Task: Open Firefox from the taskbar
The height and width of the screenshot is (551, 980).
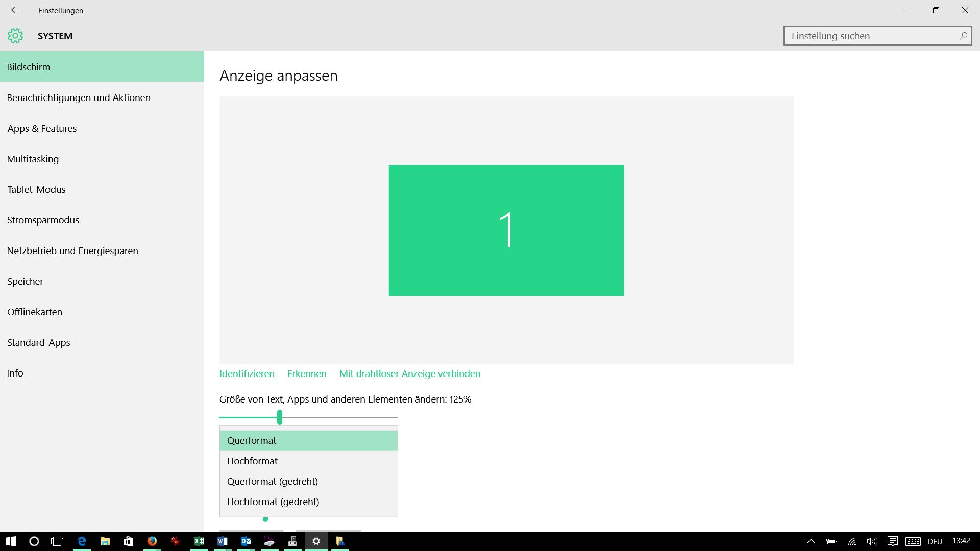Action: coord(152,541)
